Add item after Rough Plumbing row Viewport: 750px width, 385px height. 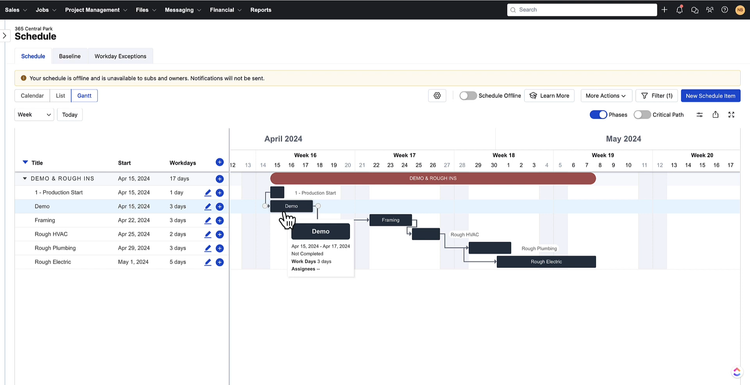pos(220,248)
